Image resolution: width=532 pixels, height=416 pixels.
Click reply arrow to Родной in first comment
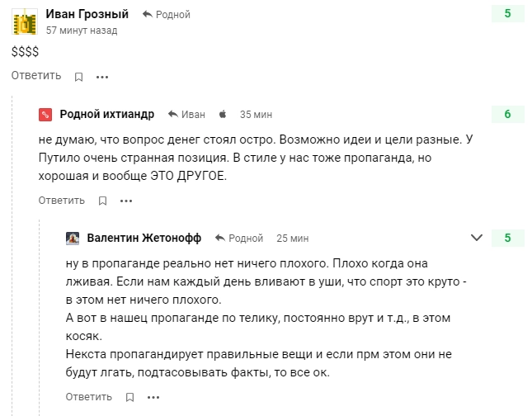tap(147, 15)
